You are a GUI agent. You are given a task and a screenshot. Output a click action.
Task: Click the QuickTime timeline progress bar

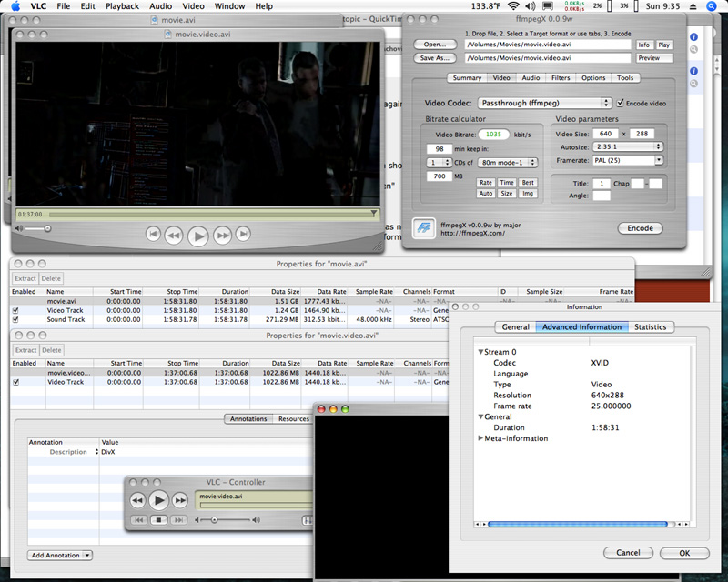pyautogui.click(x=212, y=214)
